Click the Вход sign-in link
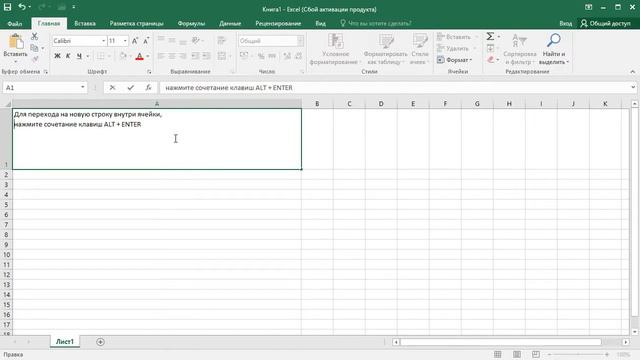Viewport: 640px width, 360px height. pos(565,23)
